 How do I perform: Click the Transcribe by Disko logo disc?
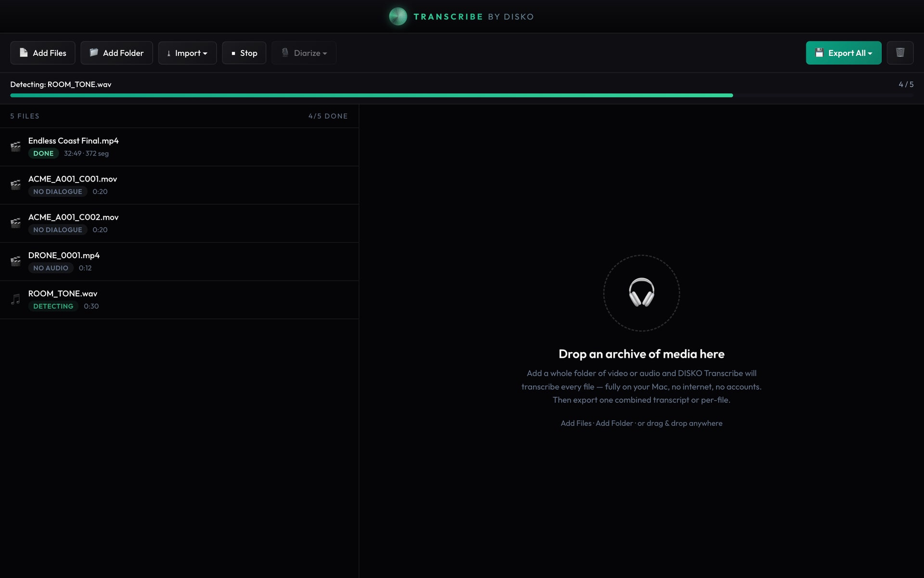point(398,16)
